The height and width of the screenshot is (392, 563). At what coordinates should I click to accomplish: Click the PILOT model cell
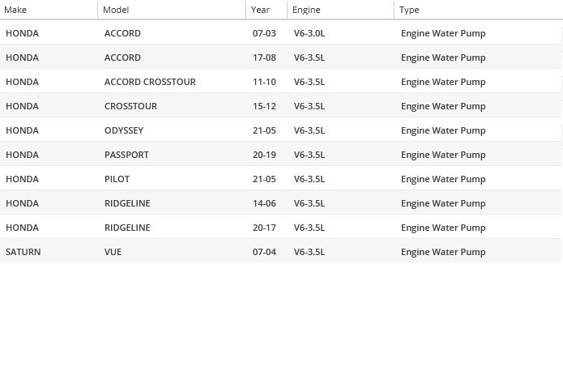(117, 179)
